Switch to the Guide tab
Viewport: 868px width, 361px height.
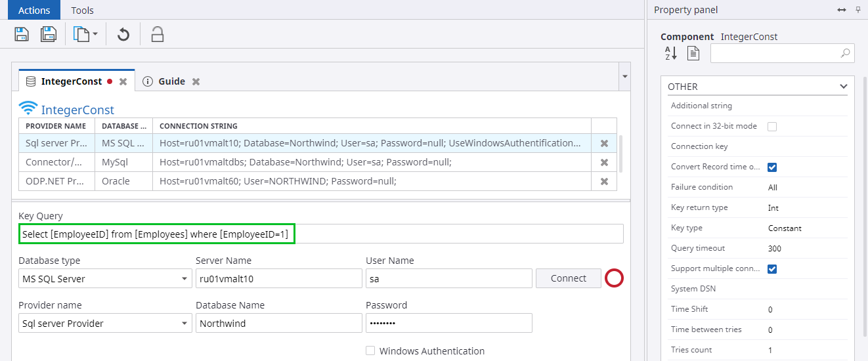(x=171, y=81)
